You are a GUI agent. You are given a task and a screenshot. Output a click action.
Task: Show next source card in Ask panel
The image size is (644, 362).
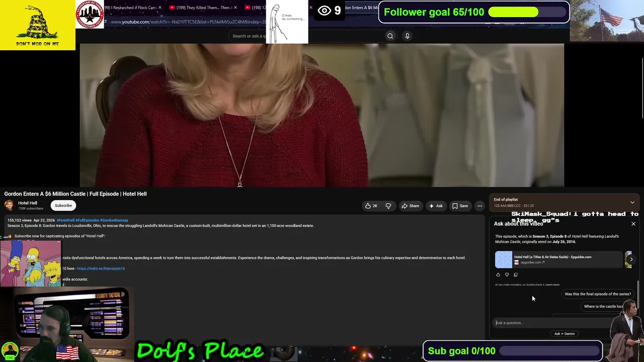[x=631, y=259]
